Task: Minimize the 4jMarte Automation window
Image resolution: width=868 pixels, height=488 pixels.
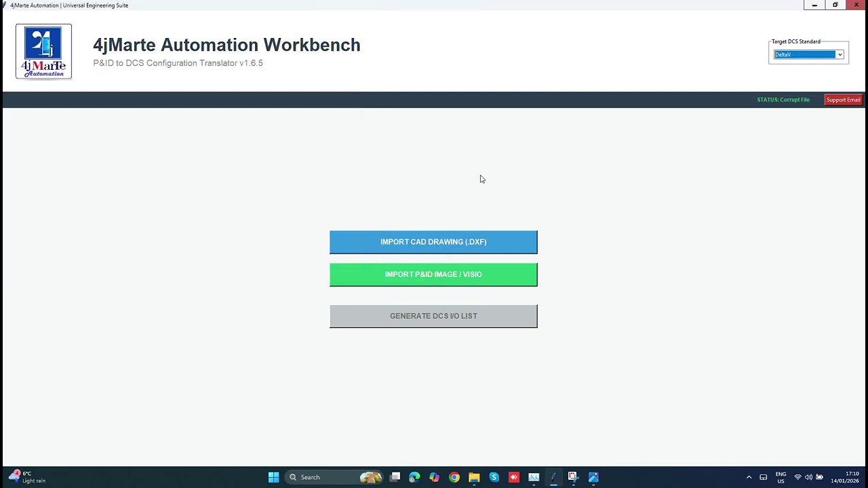Action: point(814,5)
